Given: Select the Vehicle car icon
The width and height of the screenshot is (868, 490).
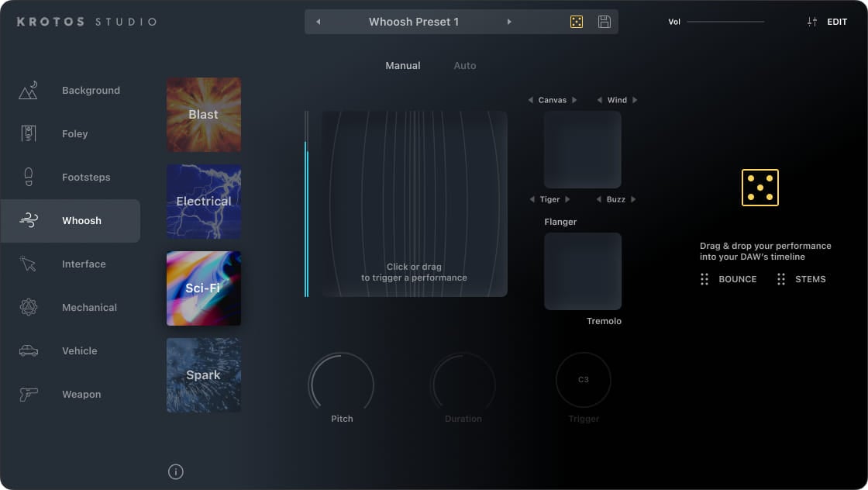Looking at the screenshot, I should [29, 350].
